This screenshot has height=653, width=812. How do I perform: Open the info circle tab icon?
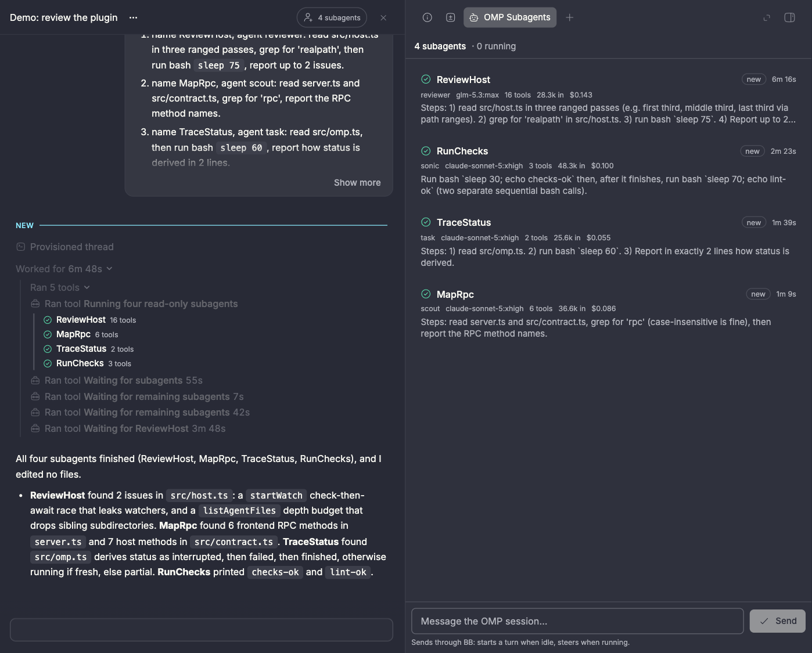(427, 17)
